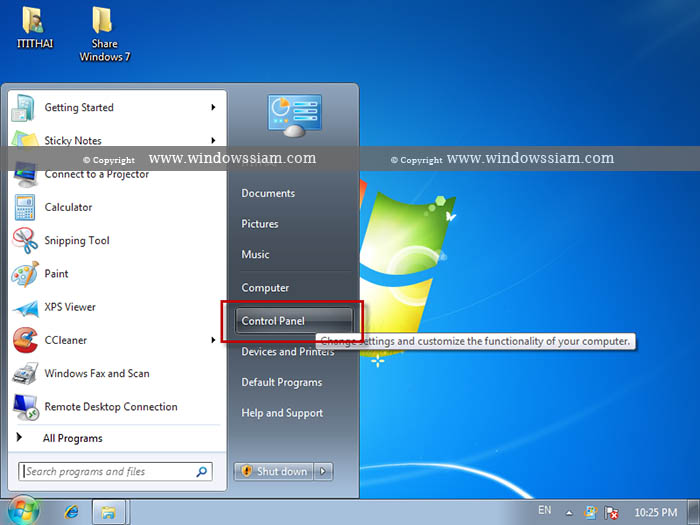Click the Paint palette icon
The height and width of the screenshot is (525, 700).
coord(25,274)
